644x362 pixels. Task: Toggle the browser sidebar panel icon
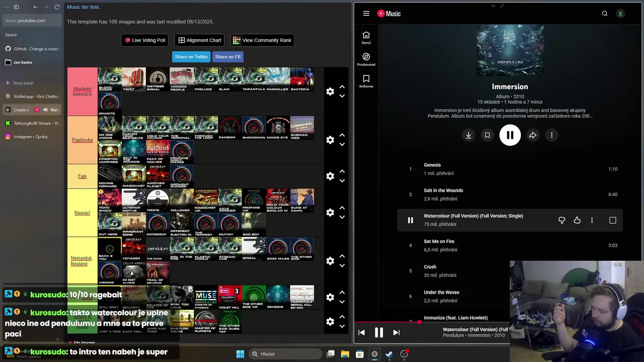(x=16, y=7)
